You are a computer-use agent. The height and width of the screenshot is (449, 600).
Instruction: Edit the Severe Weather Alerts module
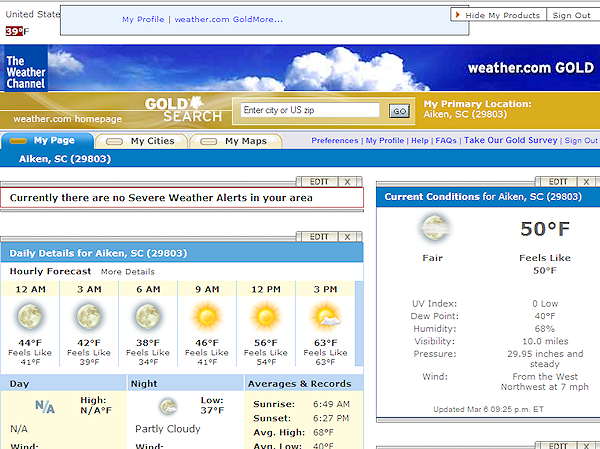coord(319,182)
